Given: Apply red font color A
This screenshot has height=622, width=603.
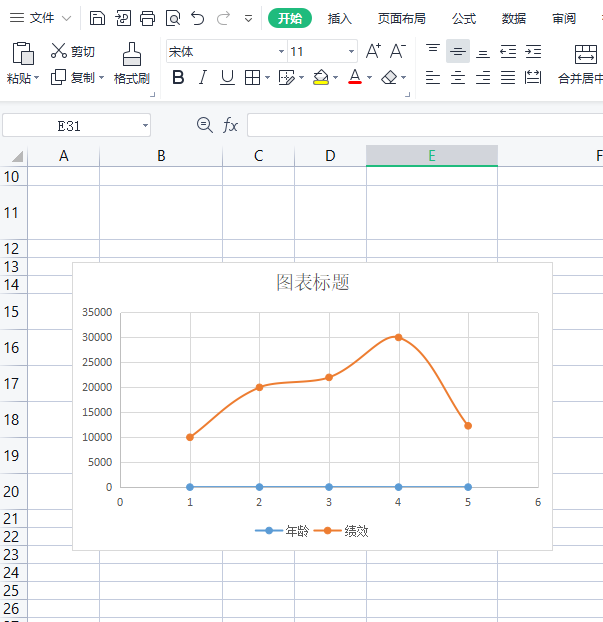Looking at the screenshot, I should [x=355, y=77].
